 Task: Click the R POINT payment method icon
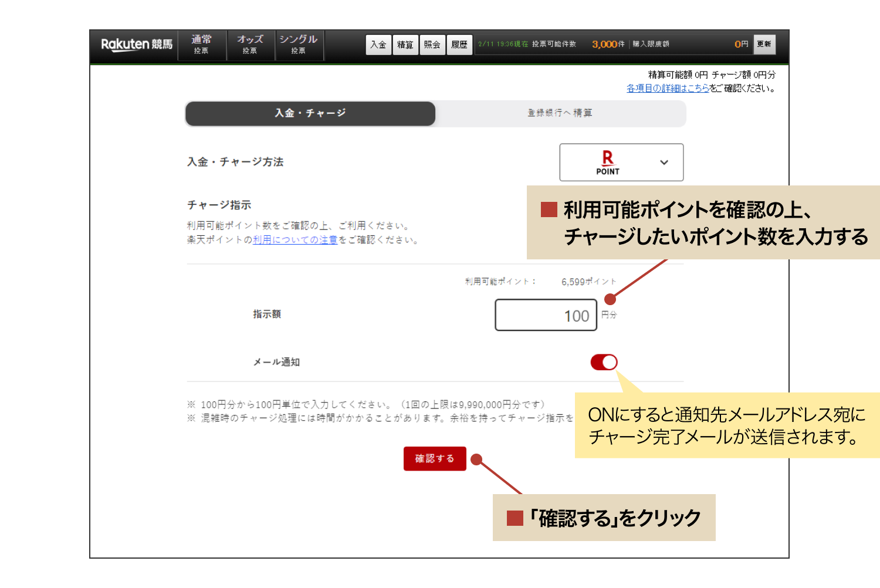click(x=607, y=162)
